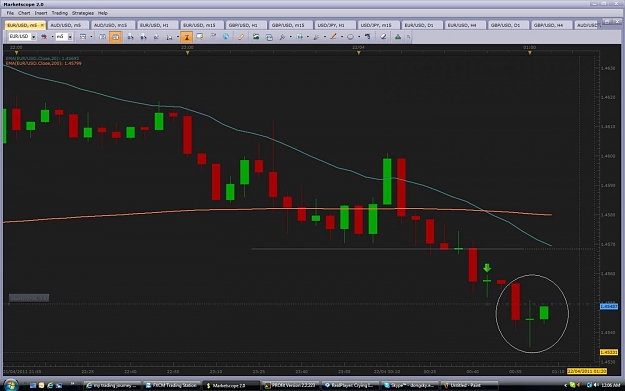Expand the arrow next to the magnifier icon

tap(290, 37)
